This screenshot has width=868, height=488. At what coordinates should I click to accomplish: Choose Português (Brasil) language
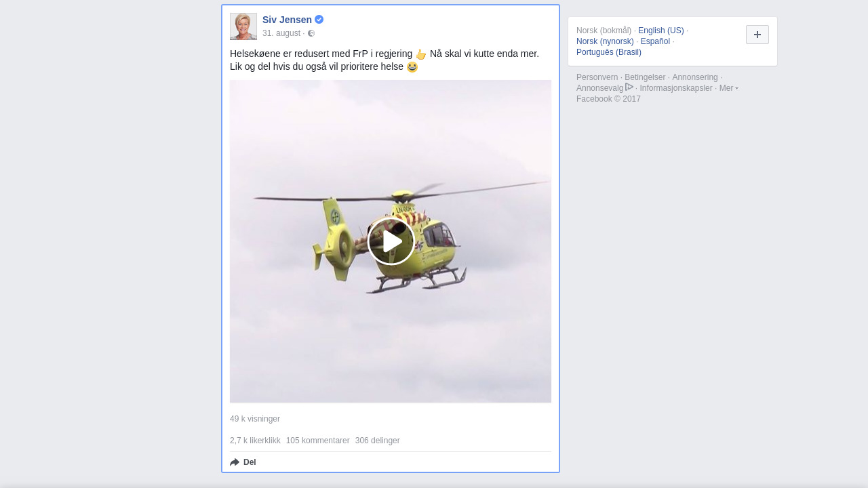pyautogui.click(x=608, y=52)
